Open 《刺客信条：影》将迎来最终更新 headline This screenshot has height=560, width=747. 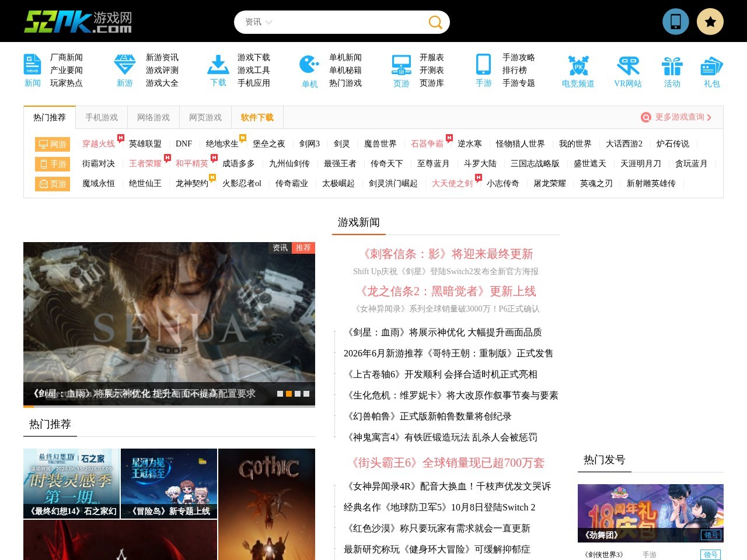[446, 254]
